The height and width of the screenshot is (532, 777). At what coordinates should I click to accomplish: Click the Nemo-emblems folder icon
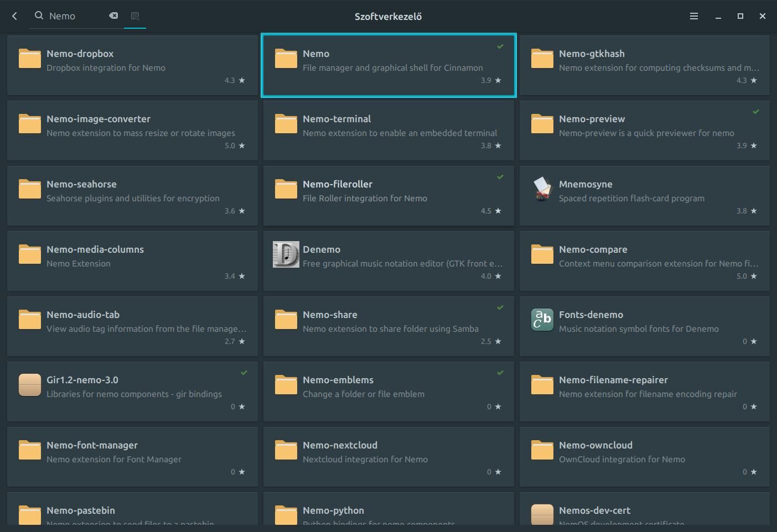pos(286,385)
